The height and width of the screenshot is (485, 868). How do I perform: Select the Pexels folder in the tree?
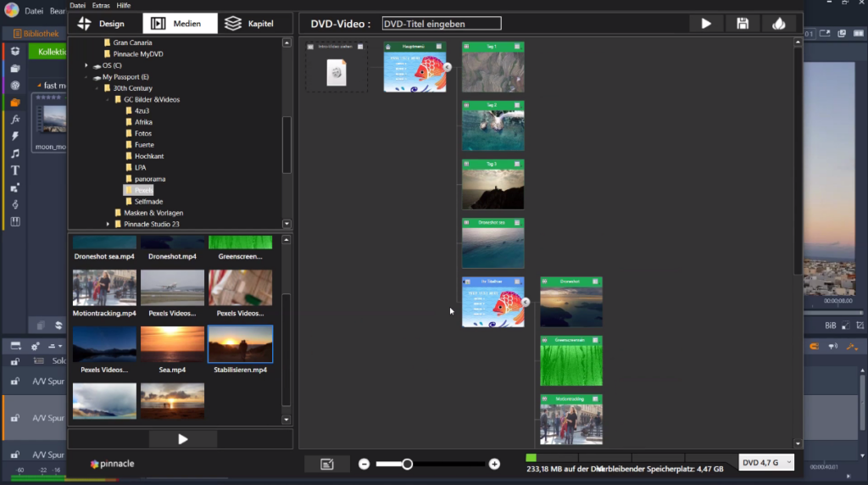[x=138, y=191]
